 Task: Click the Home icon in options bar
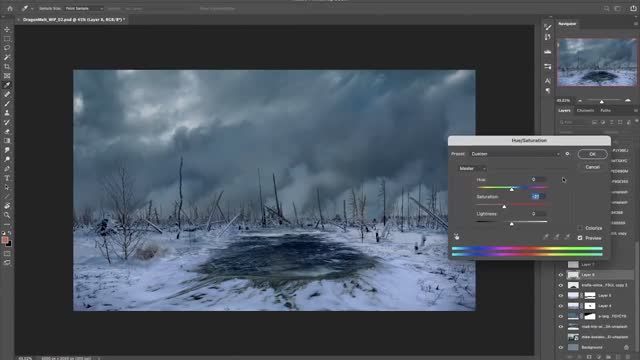[10, 8]
